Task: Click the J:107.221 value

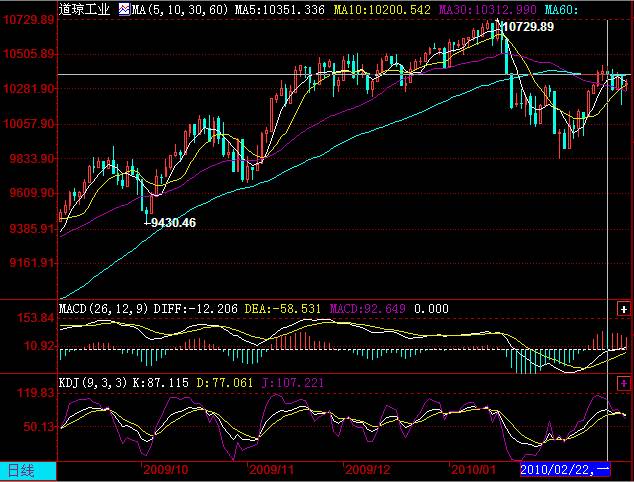Action: point(293,383)
